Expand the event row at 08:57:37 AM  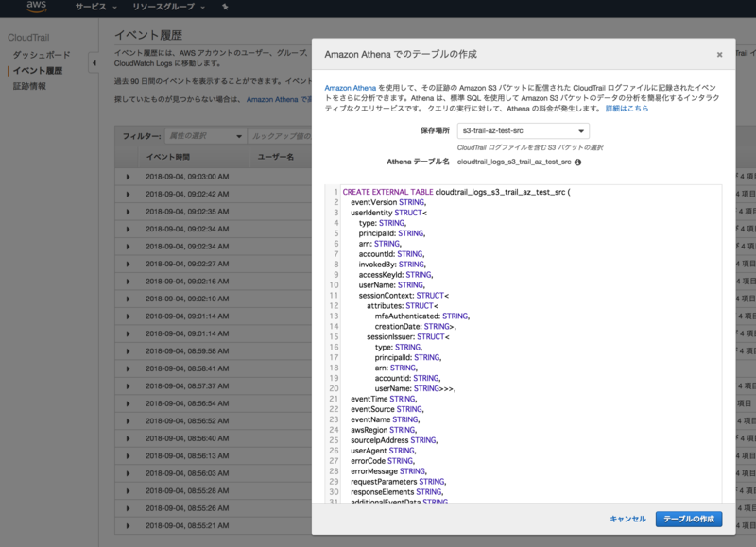pyautogui.click(x=128, y=386)
